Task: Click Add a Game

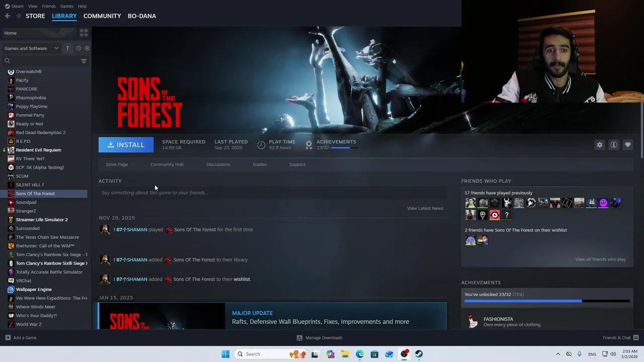Action: click(x=21, y=338)
